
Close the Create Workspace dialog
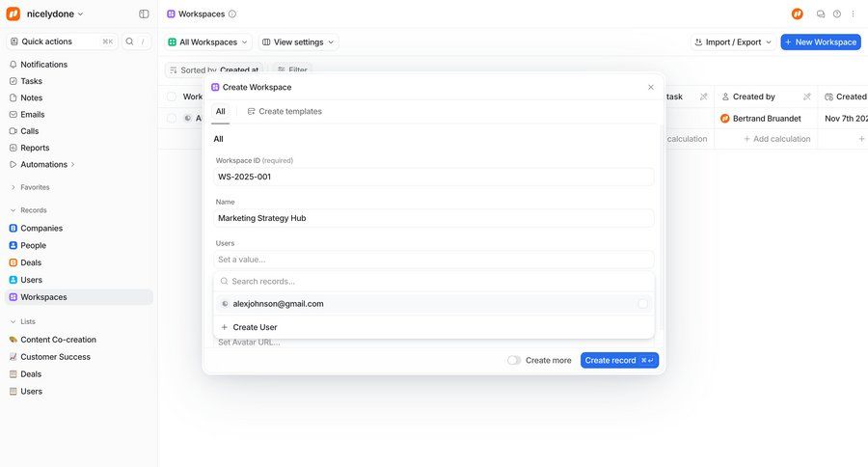pos(651,87)
